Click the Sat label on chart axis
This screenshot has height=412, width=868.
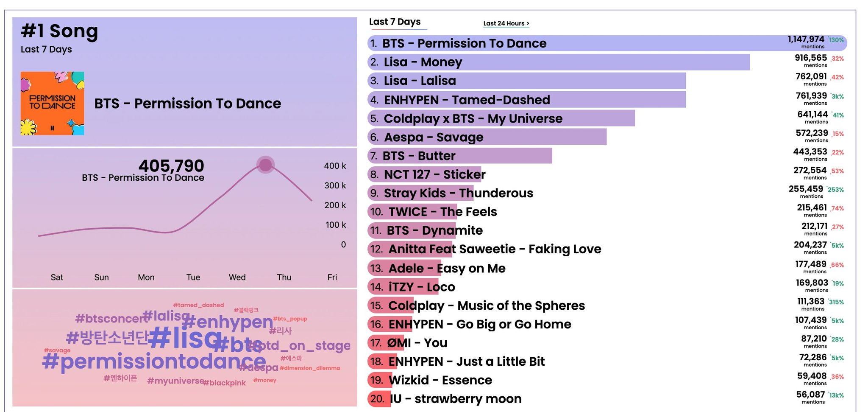[57, 277]
